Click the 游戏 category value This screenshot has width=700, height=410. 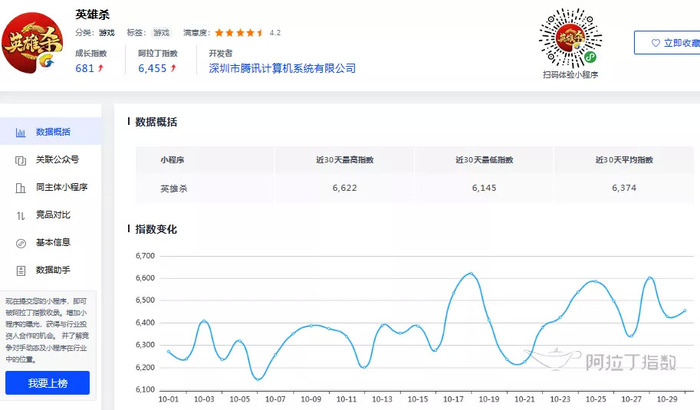[107, 33]
